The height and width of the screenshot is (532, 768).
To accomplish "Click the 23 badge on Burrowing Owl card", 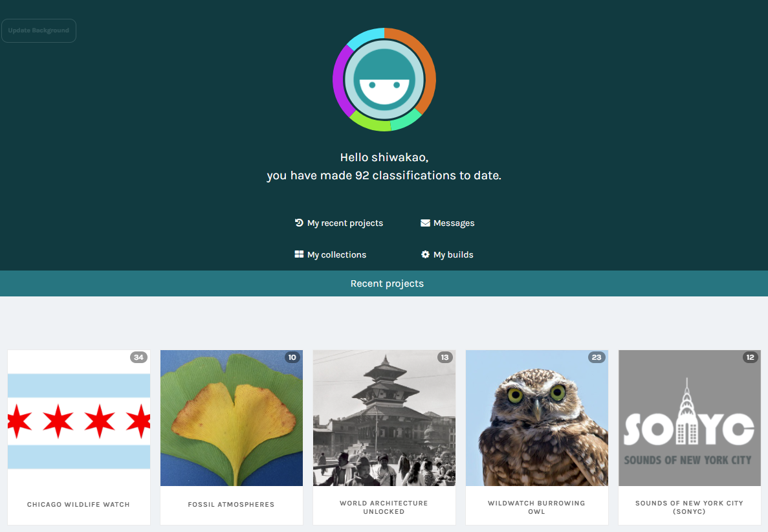I will pyautogui.click(x=597, y=357).
